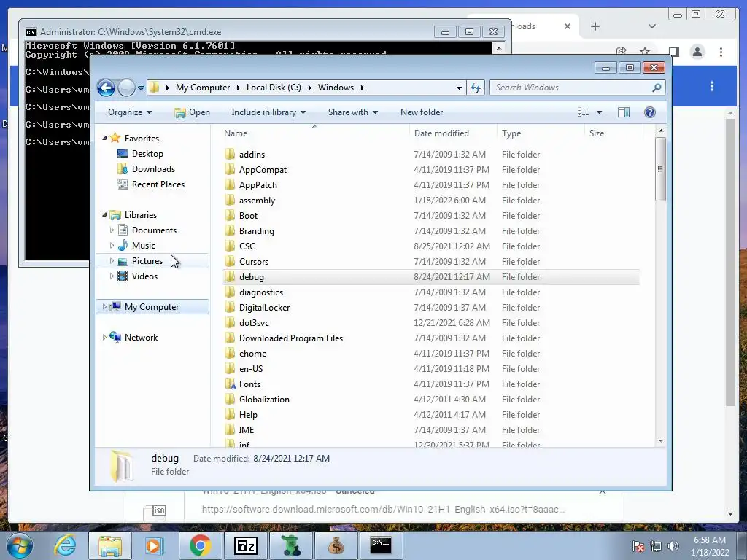Change your view icon in toolbar

583,112
